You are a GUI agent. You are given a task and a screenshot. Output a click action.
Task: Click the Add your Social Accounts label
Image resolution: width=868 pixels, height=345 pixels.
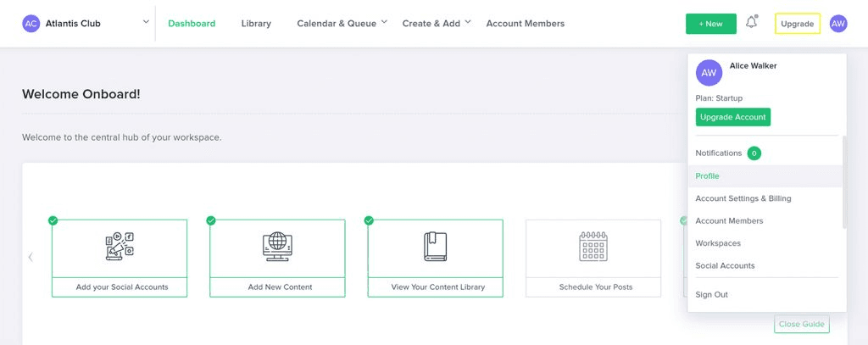coord(122,287)
